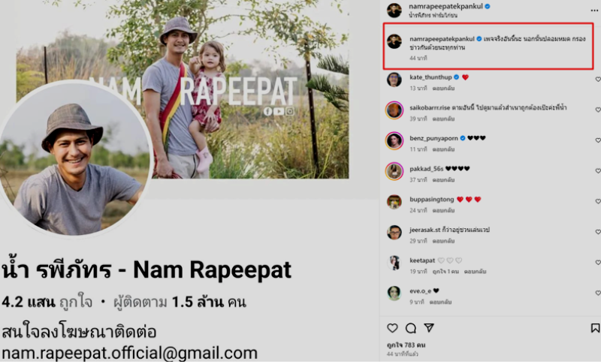Like keetapat's comment heart
601x364 pixels.
tap(597, 263)
